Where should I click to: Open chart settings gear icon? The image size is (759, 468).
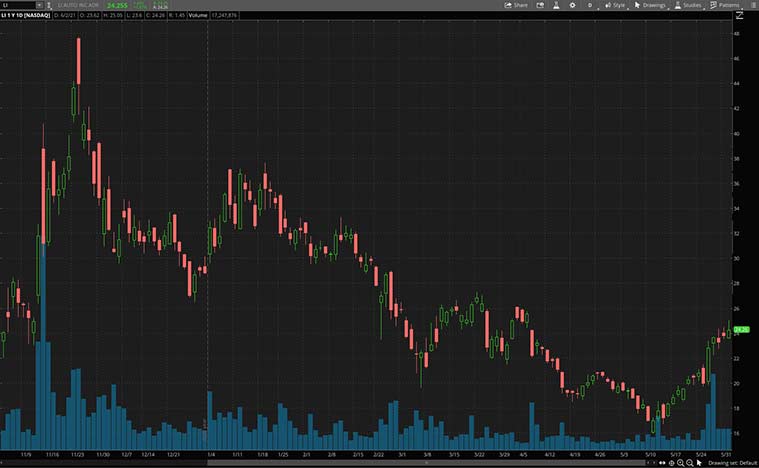pyautogui.click(x=573, y=5)
